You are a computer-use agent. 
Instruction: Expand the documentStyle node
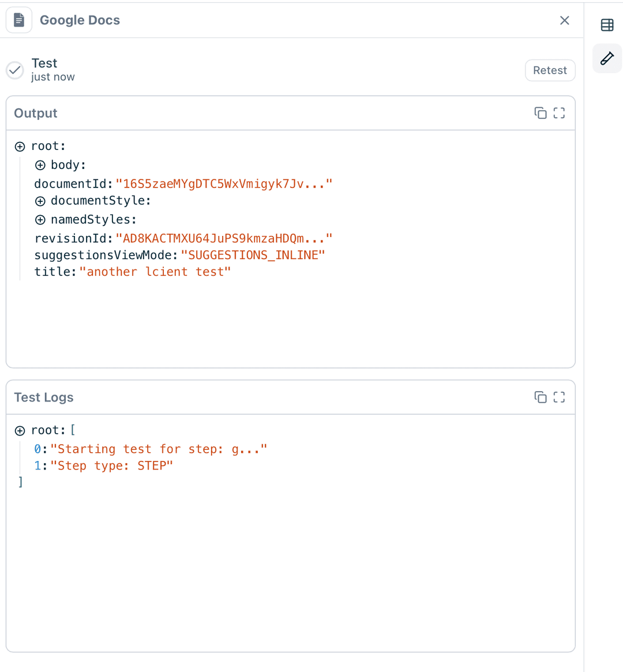point(40,201)
